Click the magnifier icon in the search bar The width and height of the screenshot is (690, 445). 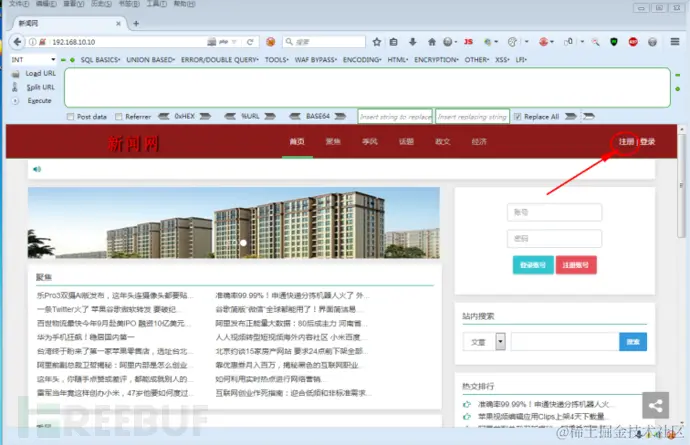pyautogui.click(x=289, y=42)
